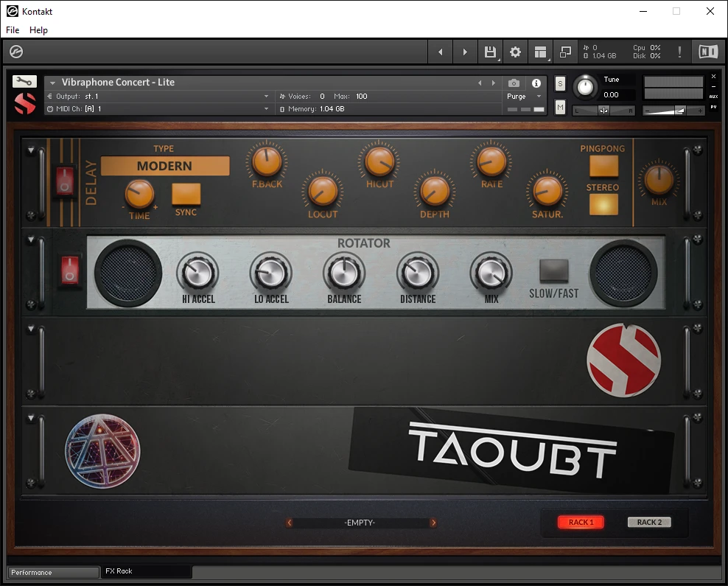Click the right arrow of the EMPTY preset selector
728x586 pixels.
(433, 523)
